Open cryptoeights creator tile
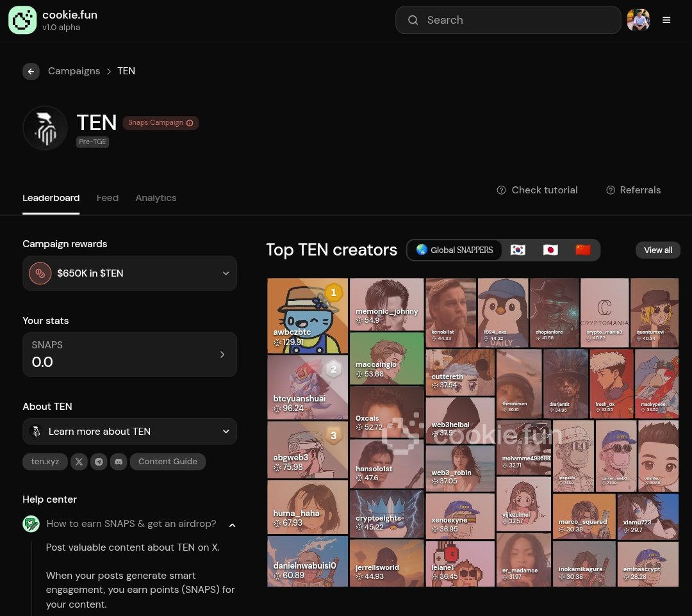This screenshot has height=616, width=692. coord(386,514)
